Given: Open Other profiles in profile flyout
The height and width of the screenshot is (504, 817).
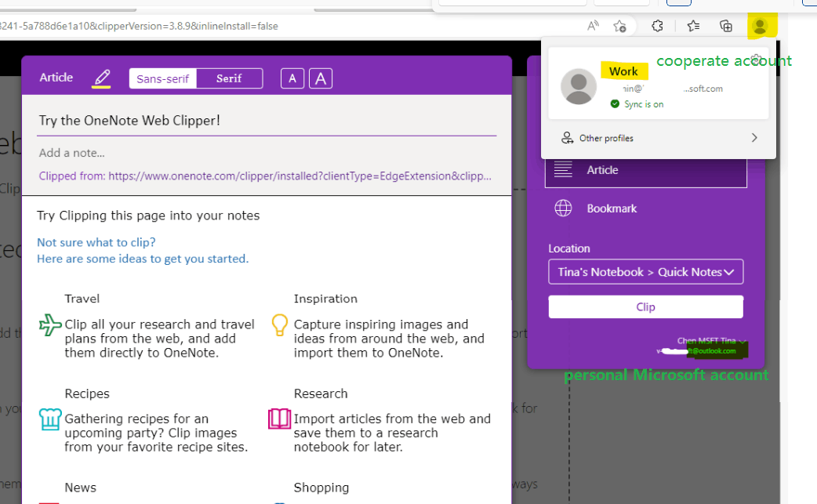Looking at the screenshot, I should click(659, 138).
